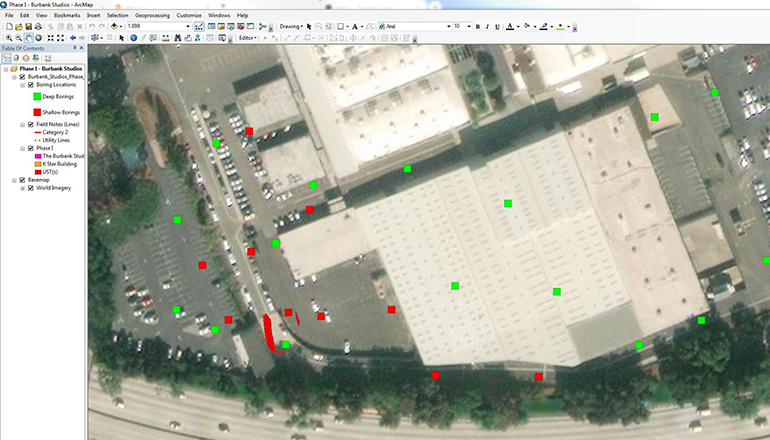Viewport: 770px width, 440px height.
Task: Click the Full Extent globe icon
Action: [x=38, y=38]
